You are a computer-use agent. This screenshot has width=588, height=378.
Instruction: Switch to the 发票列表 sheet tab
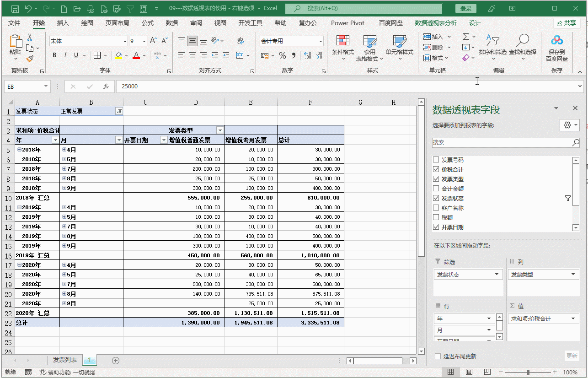coord(64,360)
